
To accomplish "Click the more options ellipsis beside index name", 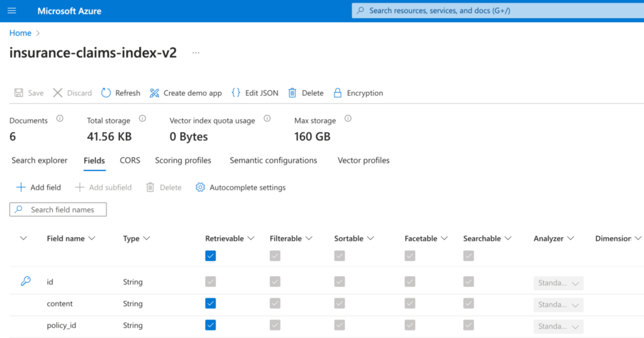I will tap(196, 53).
